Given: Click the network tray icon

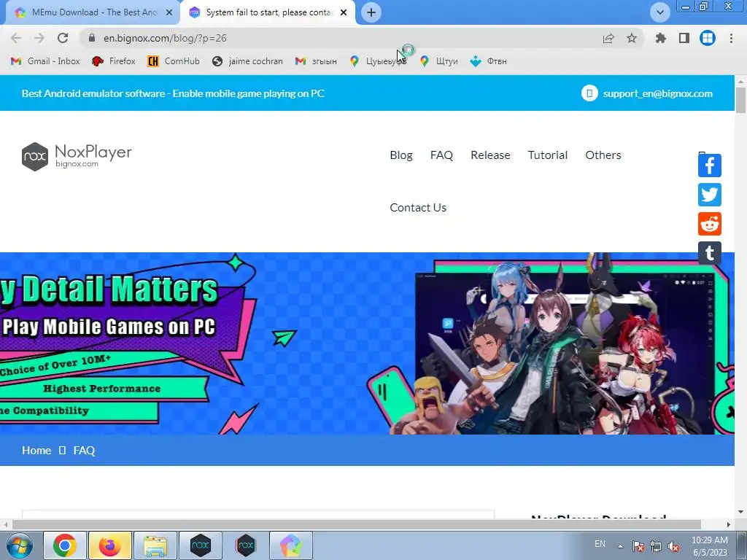Looking at the screenshot, I should (656, 546).
